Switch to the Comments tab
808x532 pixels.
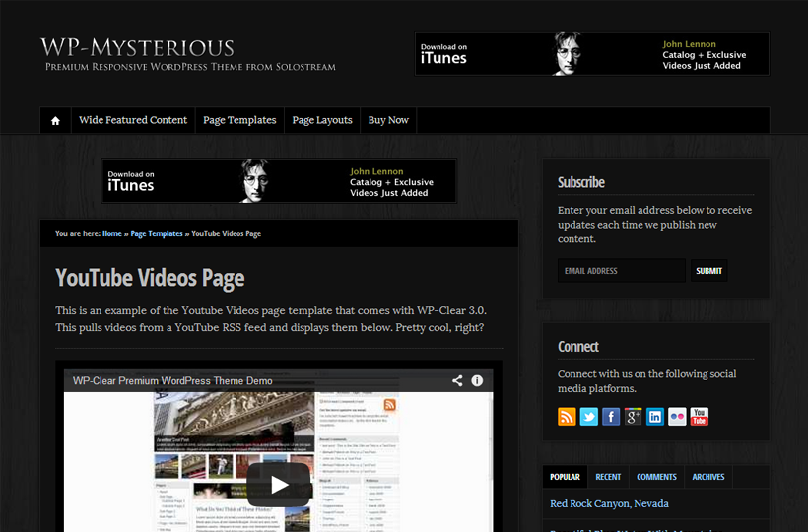point(656,477)
